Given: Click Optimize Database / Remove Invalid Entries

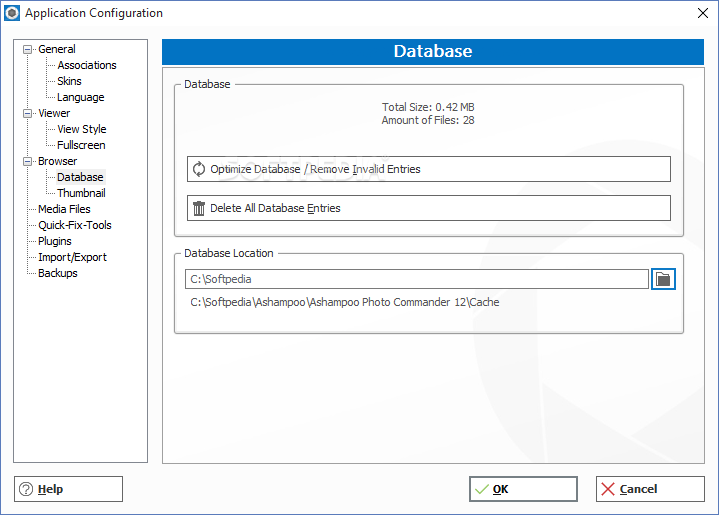Looking at the screenshot, I should [429, 169].
